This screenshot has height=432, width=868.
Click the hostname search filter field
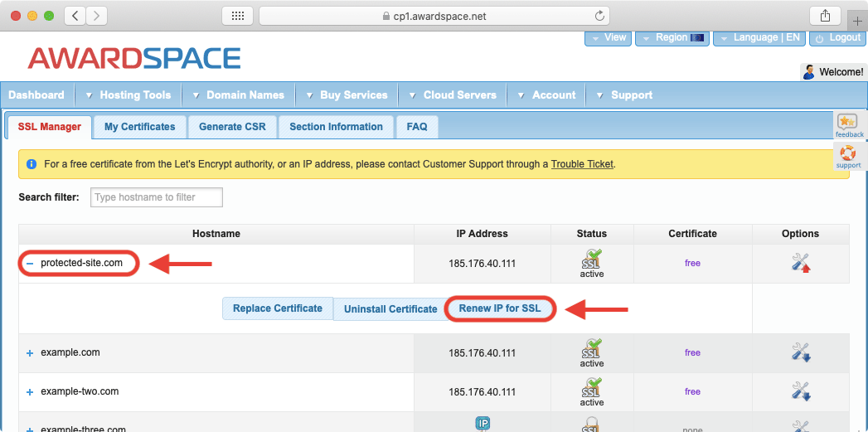(157, 197)
